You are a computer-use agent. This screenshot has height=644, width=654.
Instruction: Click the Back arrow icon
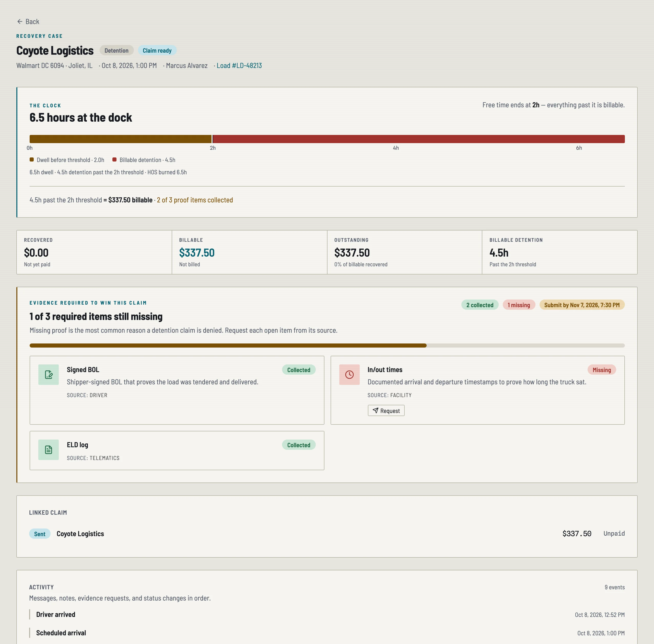click(20, 22)
